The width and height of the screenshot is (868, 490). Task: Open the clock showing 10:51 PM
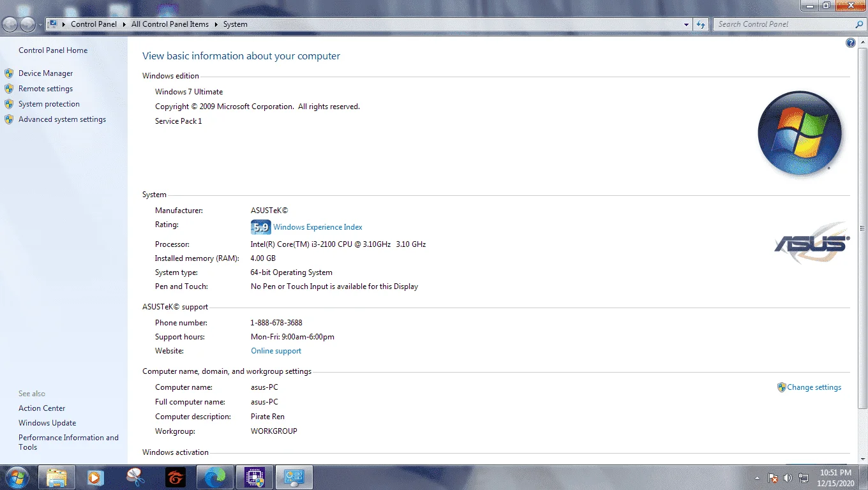point(836,477)
